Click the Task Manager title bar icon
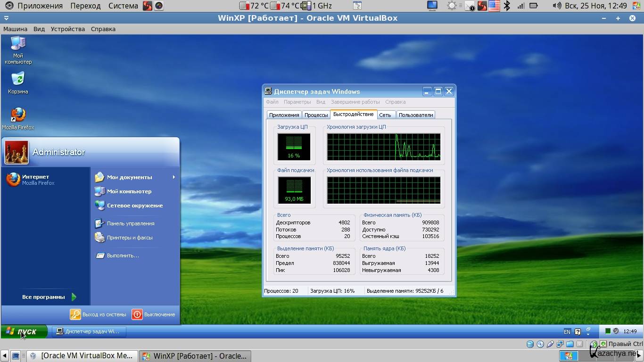644x362 pixels. coord(268,91)
